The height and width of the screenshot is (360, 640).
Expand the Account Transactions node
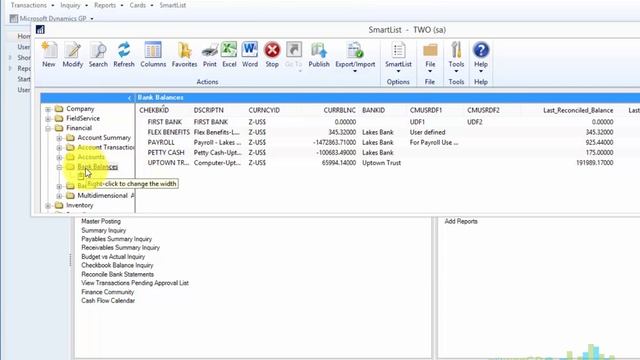tap(60, 148)
